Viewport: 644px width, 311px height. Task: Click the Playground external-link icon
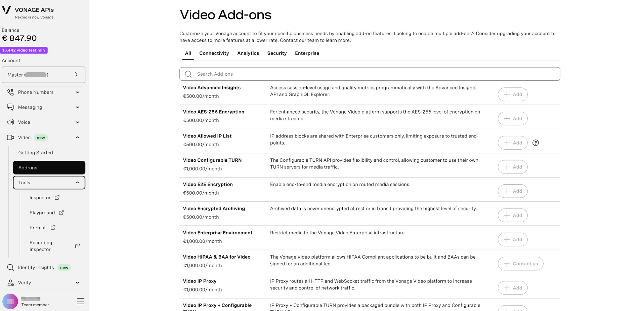point(61,212)
